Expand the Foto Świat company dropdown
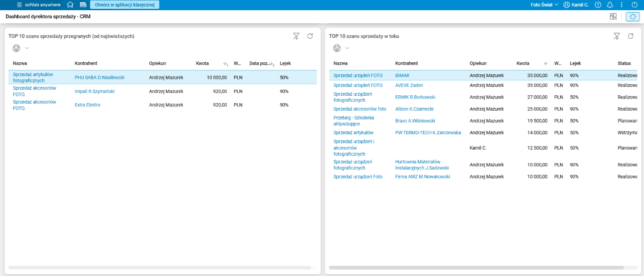The width and height of the screenshot is (644, 276). pyautogui.click(x=544, y=5)
